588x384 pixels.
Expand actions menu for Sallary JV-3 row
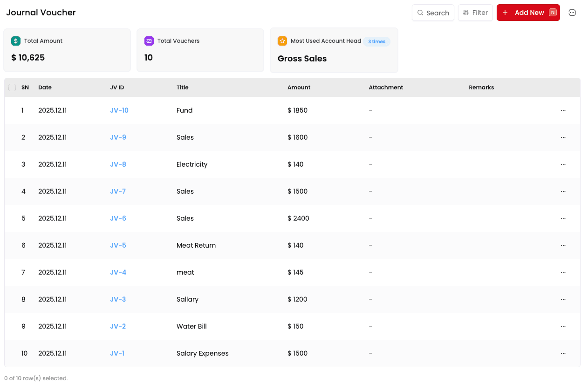pos(563,299)
